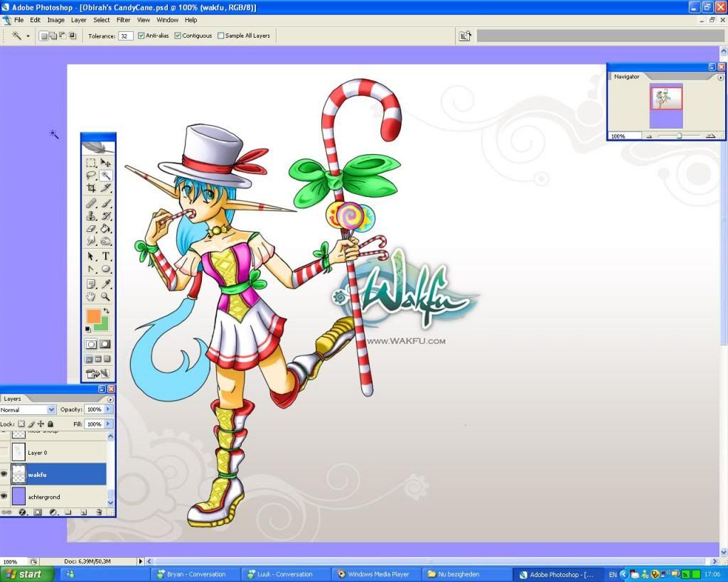Select the Ellipse shape tool
This screenshot has width=728, height=582.
106,269
